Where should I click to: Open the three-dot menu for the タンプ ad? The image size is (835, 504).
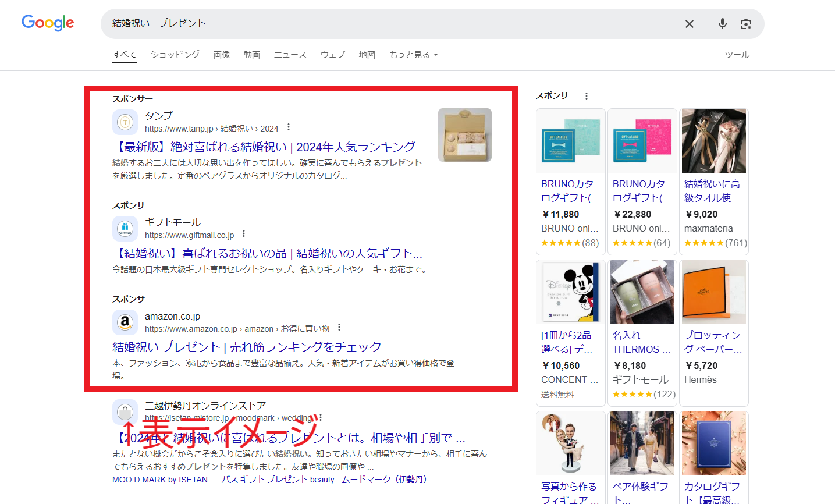(x=289, y=127)
